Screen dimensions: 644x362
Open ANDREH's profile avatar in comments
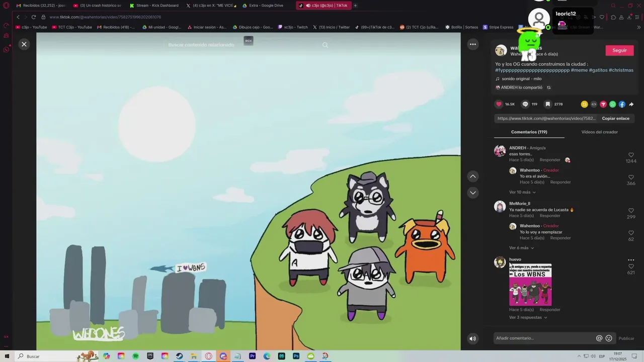[500, 151]
